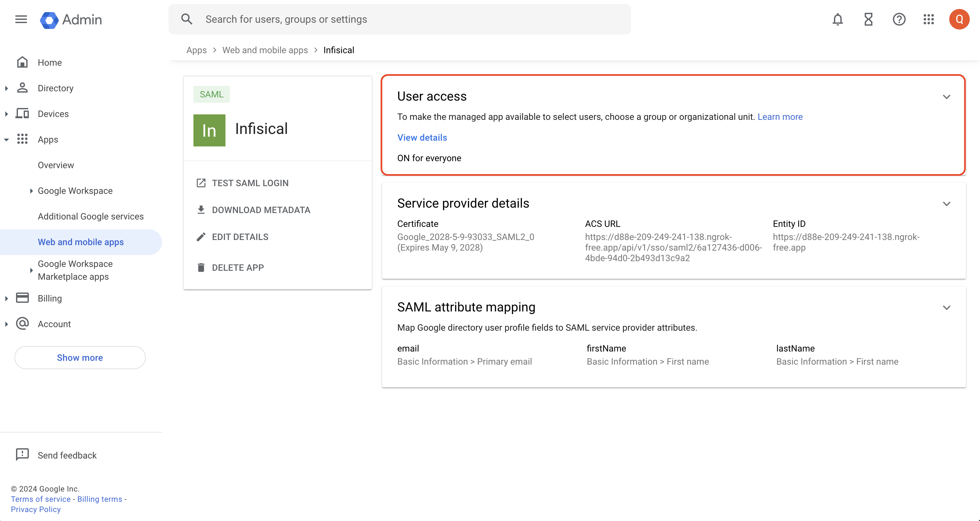Expand Google Workspace Marketplace apps arrow
Screen dimensions: 980x521
point(31,270)
